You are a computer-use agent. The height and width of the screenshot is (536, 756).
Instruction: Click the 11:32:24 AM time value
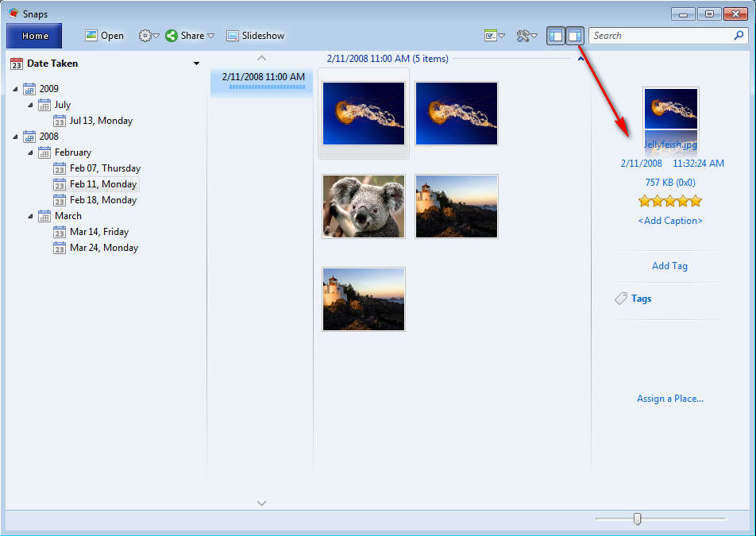click(698, 164)
